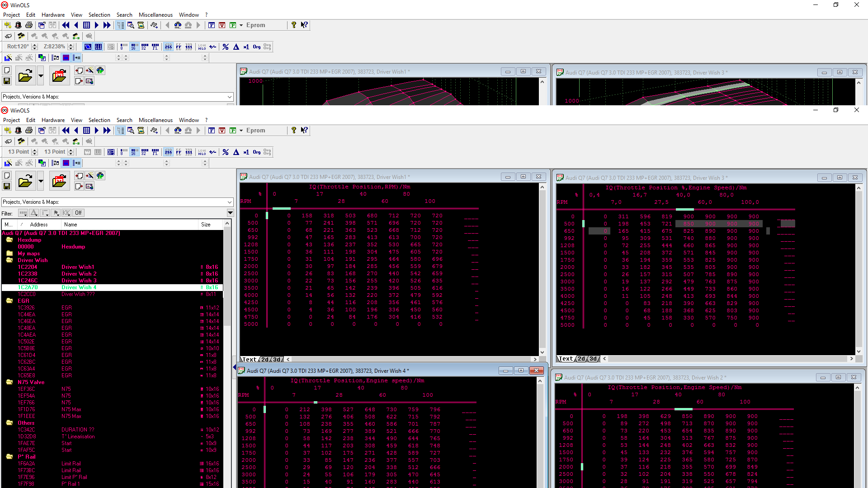Toggle 255 decimal display mode in lower toolbar

click(168, 152)
